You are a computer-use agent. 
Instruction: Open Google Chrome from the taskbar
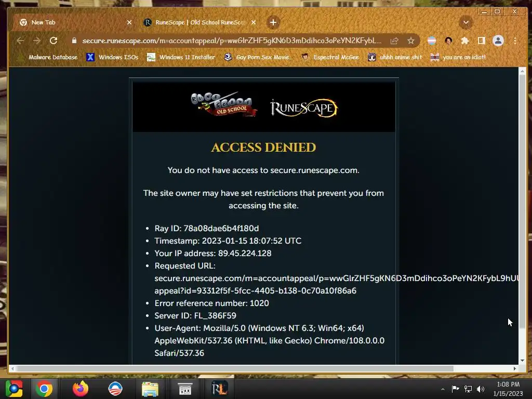pos(45,389)
